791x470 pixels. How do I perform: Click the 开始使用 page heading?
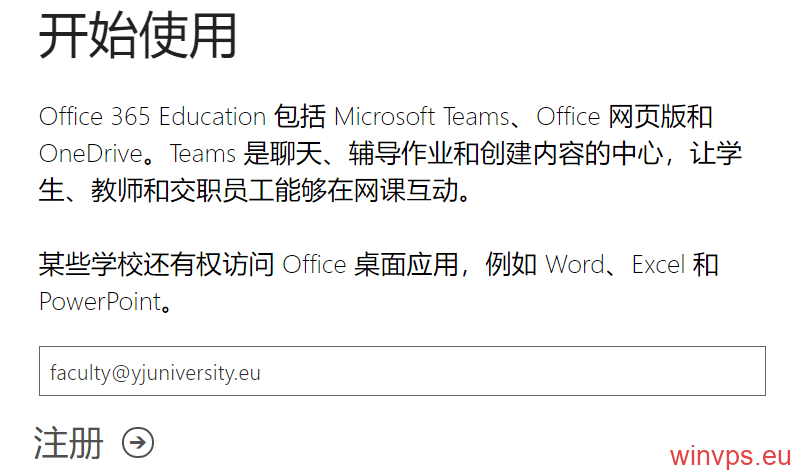click(138, 38)
